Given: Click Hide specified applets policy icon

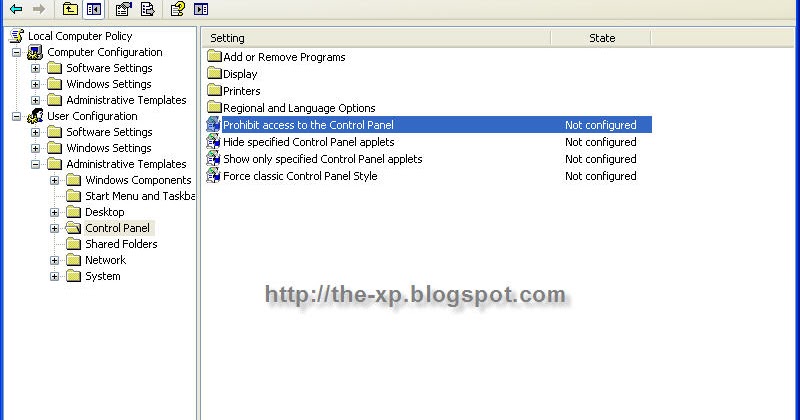Looking at the screenshot, I should tap(213, 142).
